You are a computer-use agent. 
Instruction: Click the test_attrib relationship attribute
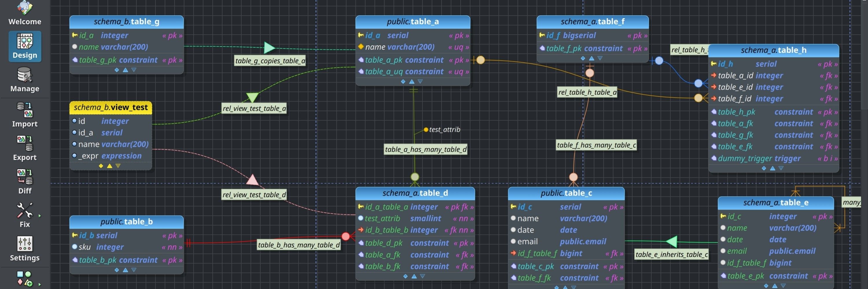pyautogui.click(x=442, y=130)
